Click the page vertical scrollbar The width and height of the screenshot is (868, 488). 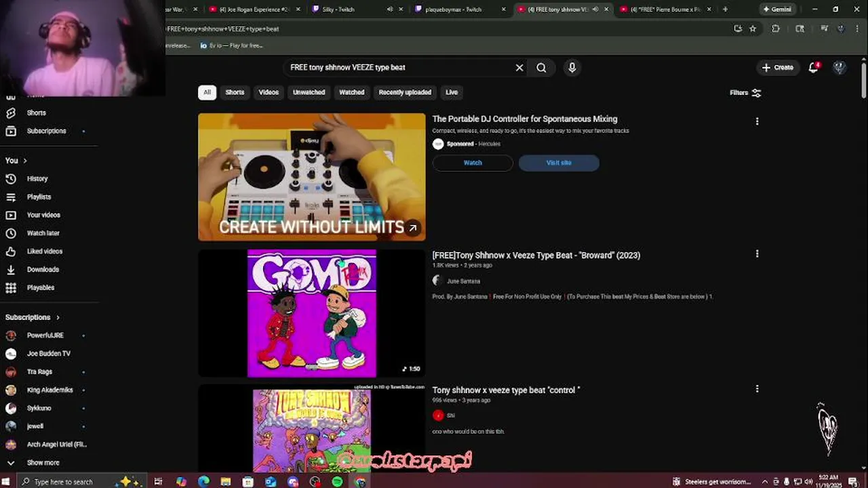click(863, 81)
